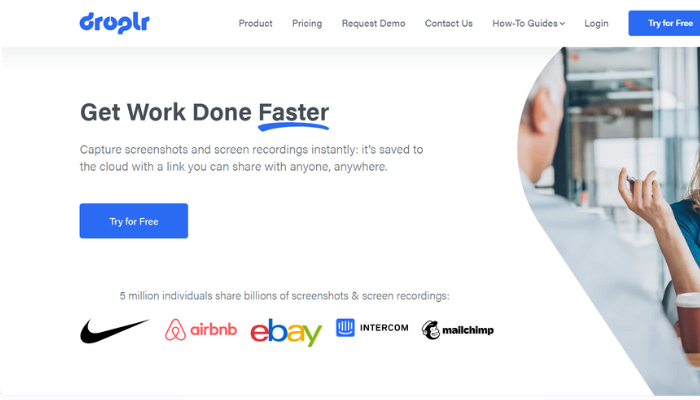
Task: Click the Droplr logo in header
Action: pyautogui.click(x=114, y=23)
